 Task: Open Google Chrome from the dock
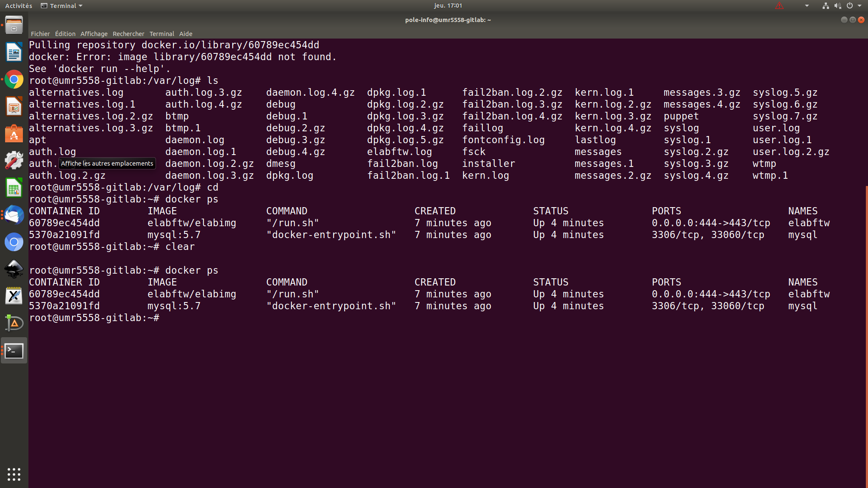[14, 79]
